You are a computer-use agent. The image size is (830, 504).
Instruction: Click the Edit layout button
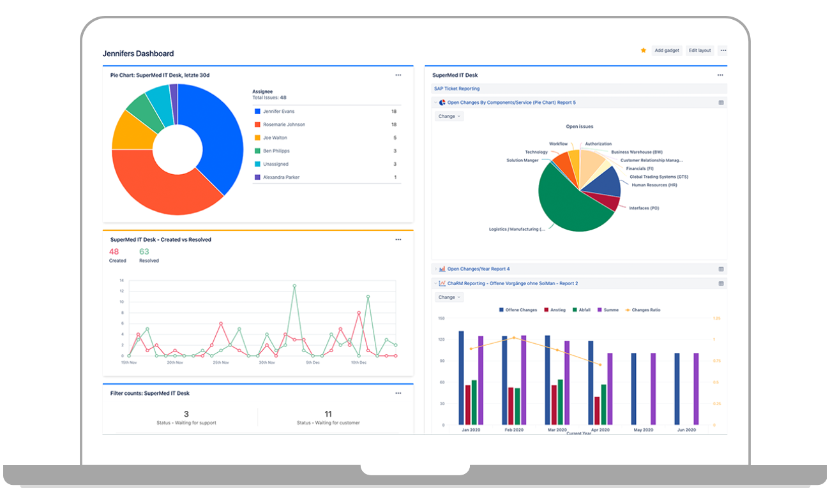[700, 50]
